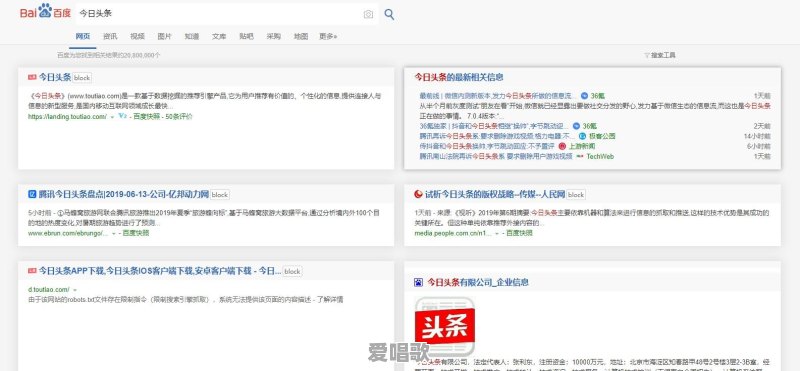This screenshot has height=371, width=800.
Task: Click 上游新闻 source icon
Action: (562, 146)
